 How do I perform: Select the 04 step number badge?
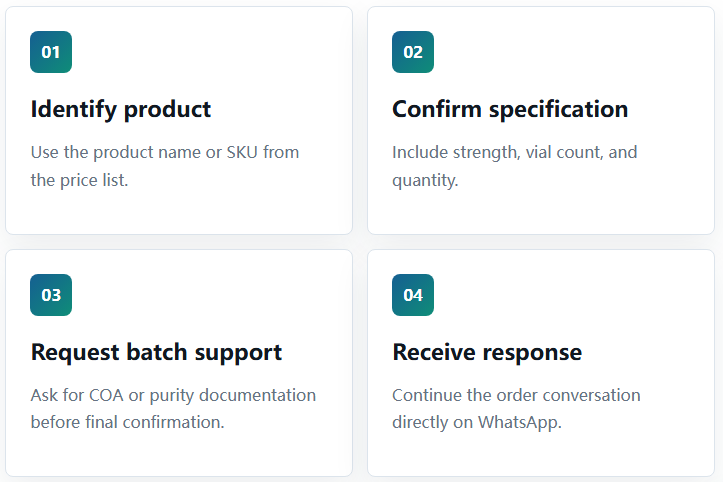click(413, 295)
